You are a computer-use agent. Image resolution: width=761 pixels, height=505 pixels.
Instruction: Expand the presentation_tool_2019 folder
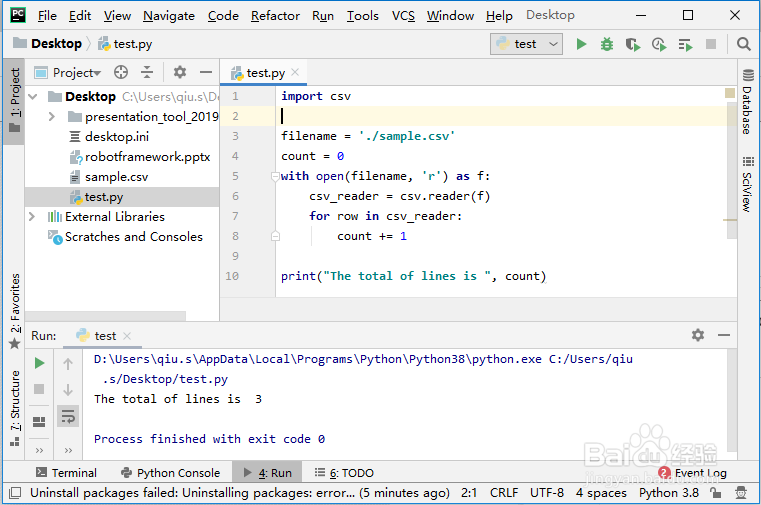click(51, 116)
